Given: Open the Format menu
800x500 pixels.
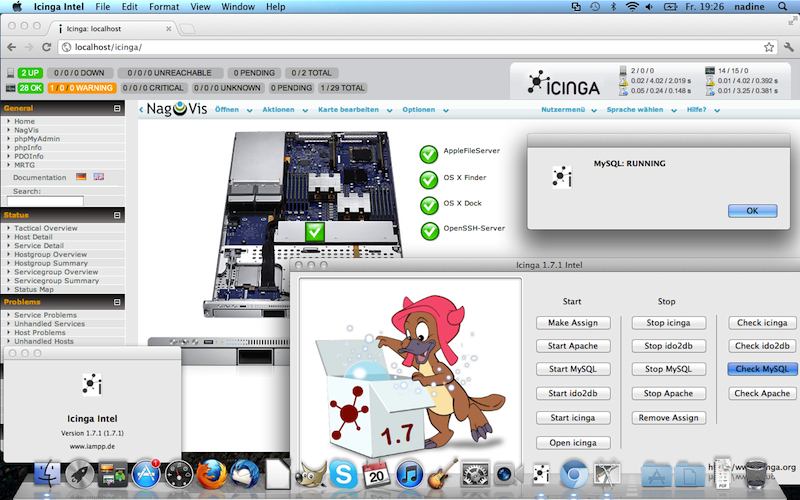Looking at the screenshot, I should [164, 7].
